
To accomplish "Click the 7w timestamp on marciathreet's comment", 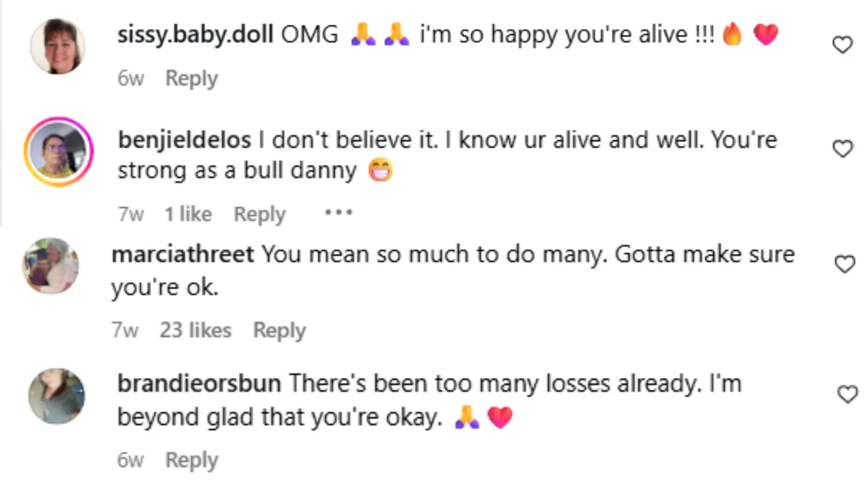I will 125,330.
